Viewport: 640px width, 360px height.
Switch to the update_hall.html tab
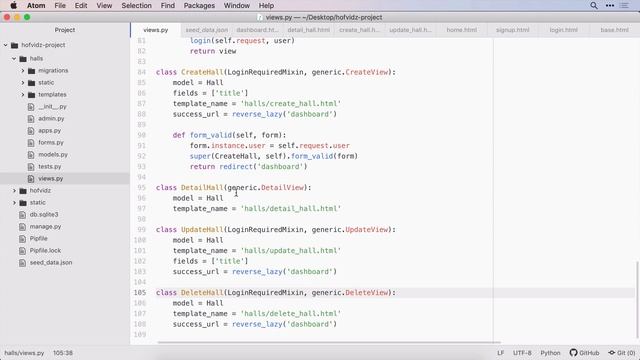click(x=411, y=30)
